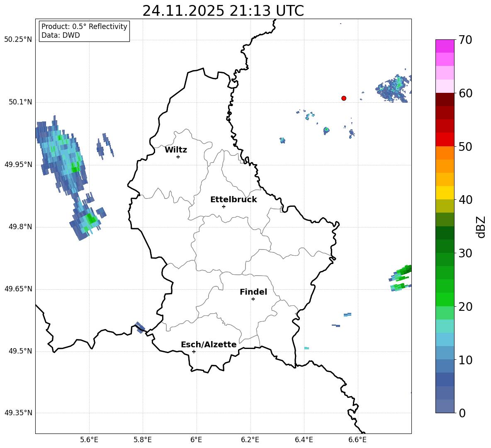This screenshot has height=448, width=491.
Task: Click the Ettelbruck station label
Action: (233, 200)
